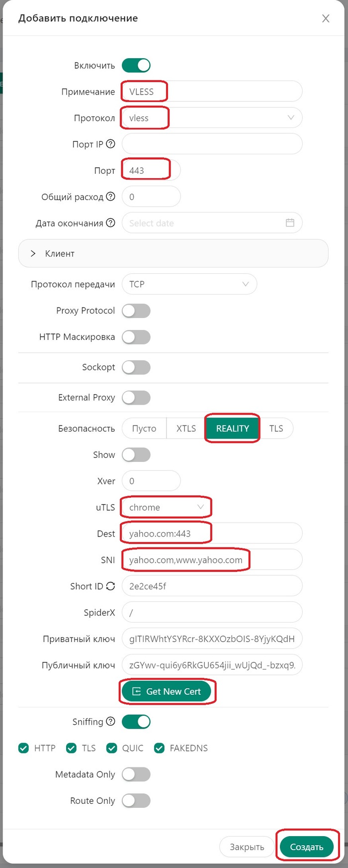Uncheck the FAKEDNS checkbox
This screenshot has height=868, width=348.
pos(159,748)
